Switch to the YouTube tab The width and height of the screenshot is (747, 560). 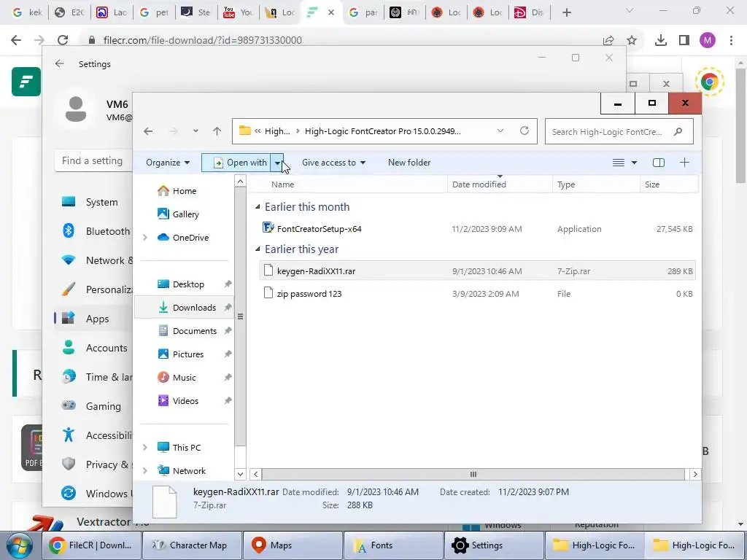[x=239, y=12]
